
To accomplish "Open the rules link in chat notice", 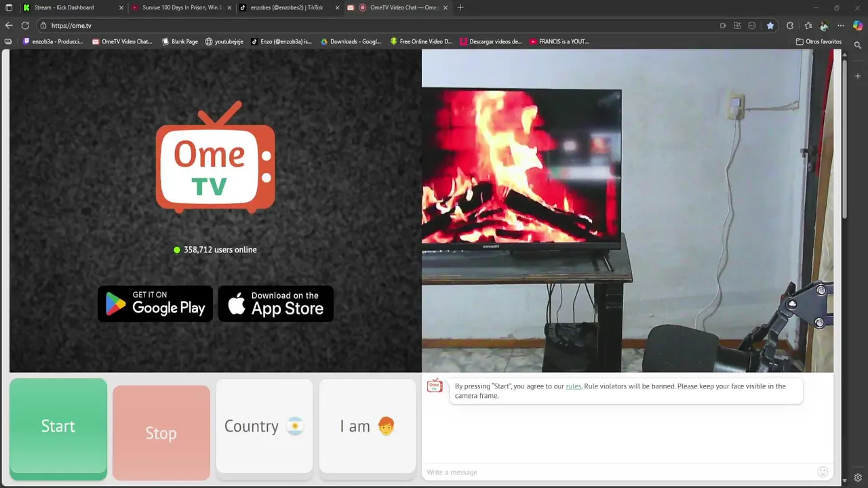I will point(574,386).
